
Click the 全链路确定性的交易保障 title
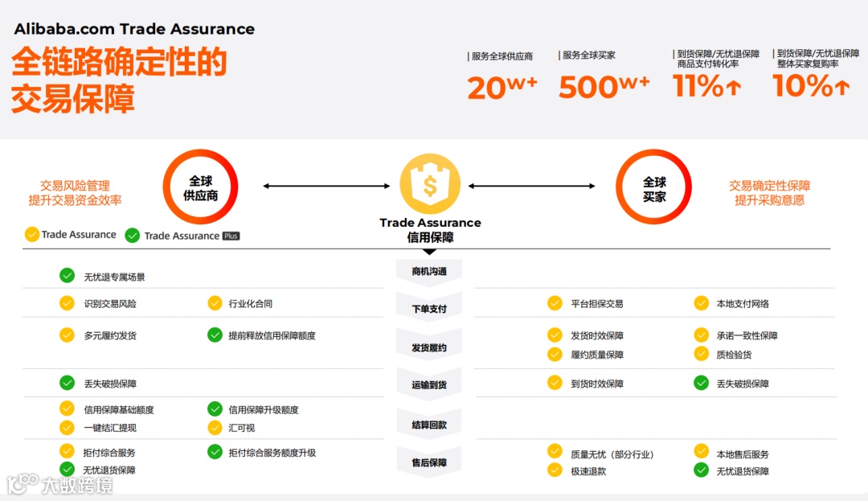(119, 80)
